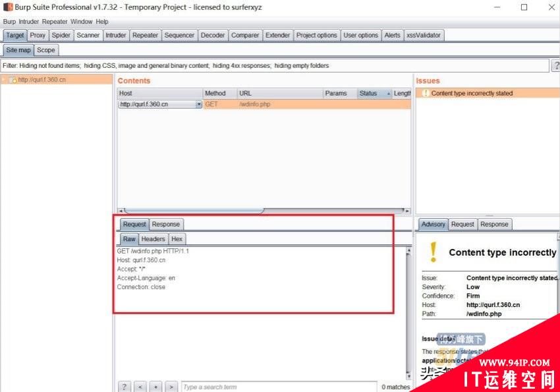The height and width of the screenshot is (392, 560).
Task: Open the User options tab
Action: coord(360,36)
